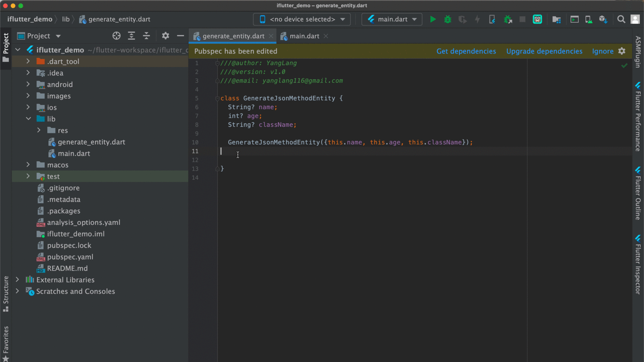The width and height of the screenshot is (644, 362).
Task: Click the owl plugin icon in toolbar
Action: pyautogui.click(x=537, y=19)
